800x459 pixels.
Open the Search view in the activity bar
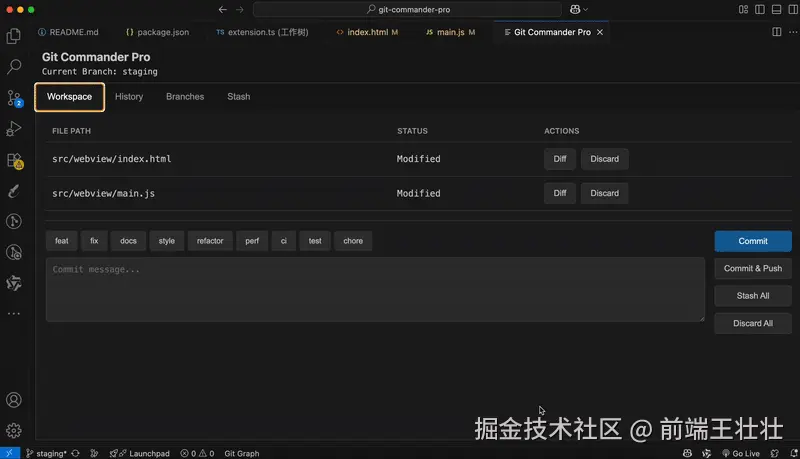coord(14,66)
